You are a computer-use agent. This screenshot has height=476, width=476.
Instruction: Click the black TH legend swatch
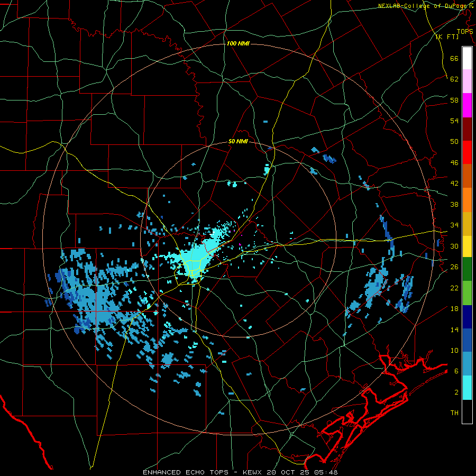point(467,411)
